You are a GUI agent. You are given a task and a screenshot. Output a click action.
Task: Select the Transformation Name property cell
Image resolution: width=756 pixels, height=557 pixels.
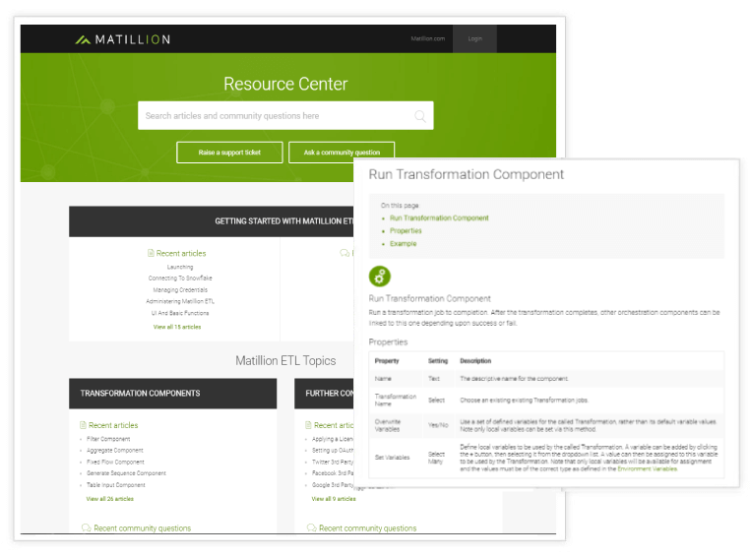click(396, 400)
